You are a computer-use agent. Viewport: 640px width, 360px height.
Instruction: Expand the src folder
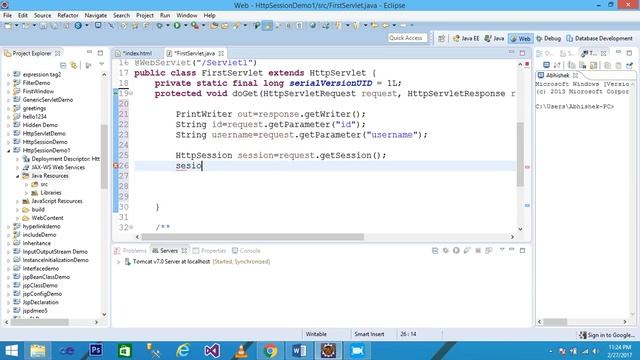coord(27,184)
